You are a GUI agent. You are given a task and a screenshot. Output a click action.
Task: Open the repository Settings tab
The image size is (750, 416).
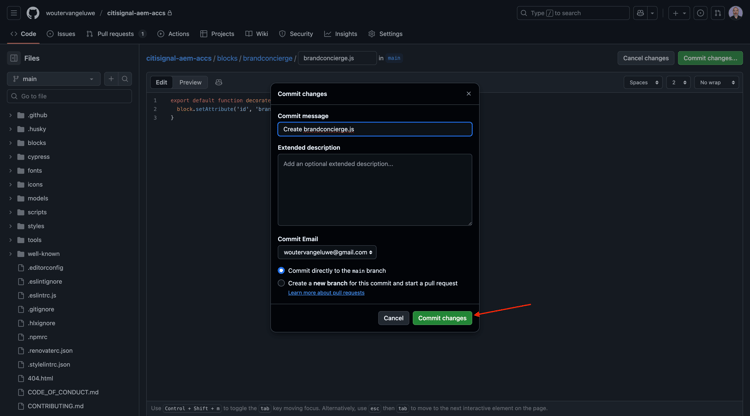coord(386,34)
